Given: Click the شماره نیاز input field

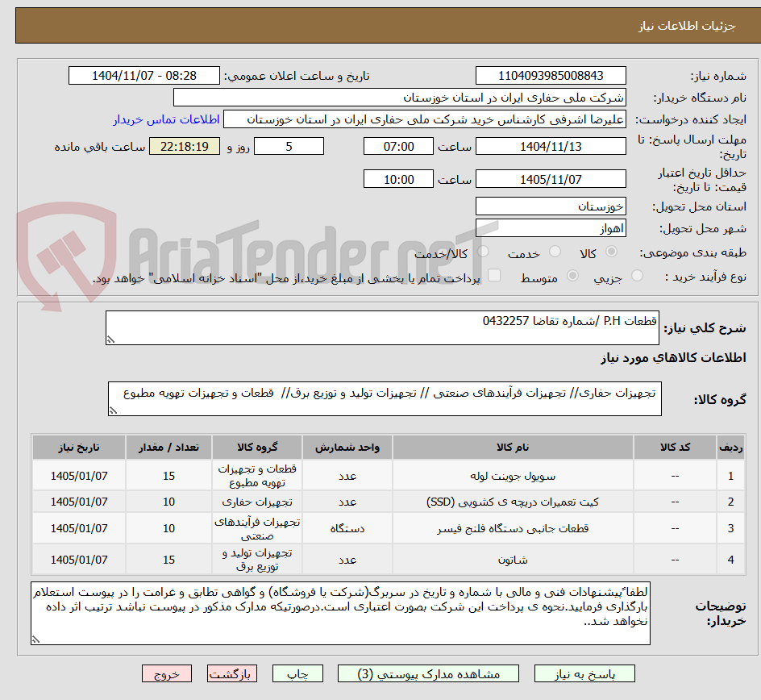Looking at the screenshot, I should point(552,75).
